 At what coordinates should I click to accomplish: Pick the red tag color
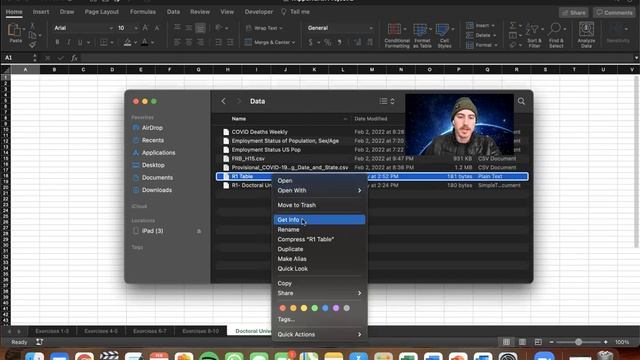[x=282, y=308]
